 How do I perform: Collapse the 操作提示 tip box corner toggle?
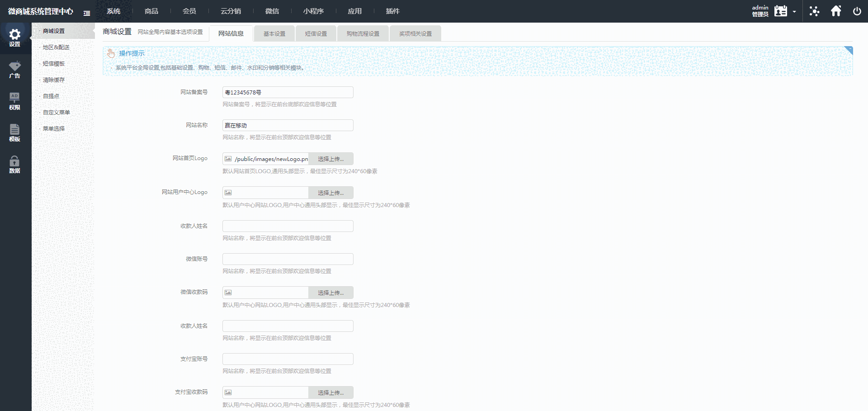849,50
